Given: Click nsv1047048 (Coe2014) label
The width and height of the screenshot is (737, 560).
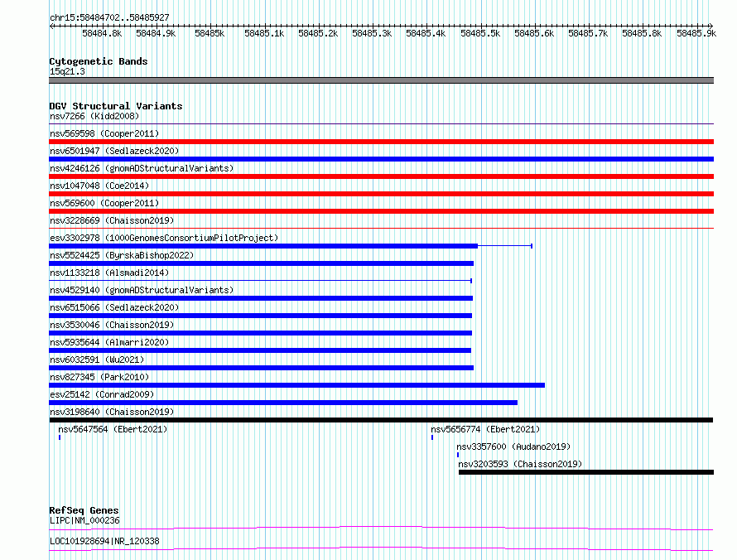Looking at the screenshot, I should 99,186.
